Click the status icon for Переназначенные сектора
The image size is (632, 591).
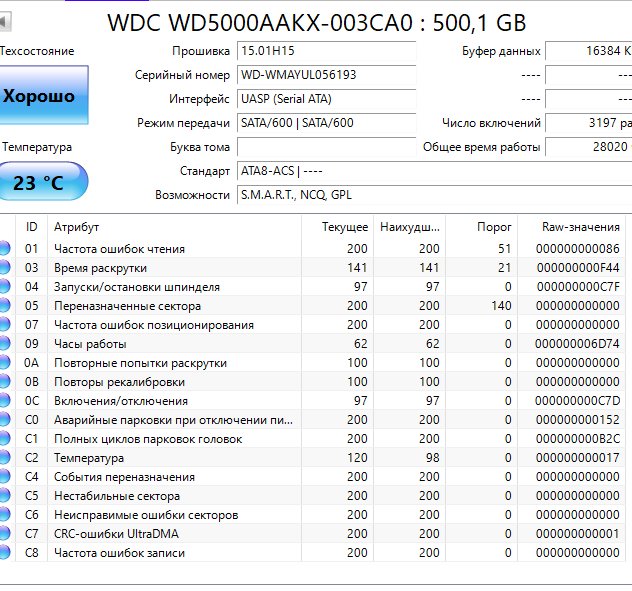tap(4, 306)
